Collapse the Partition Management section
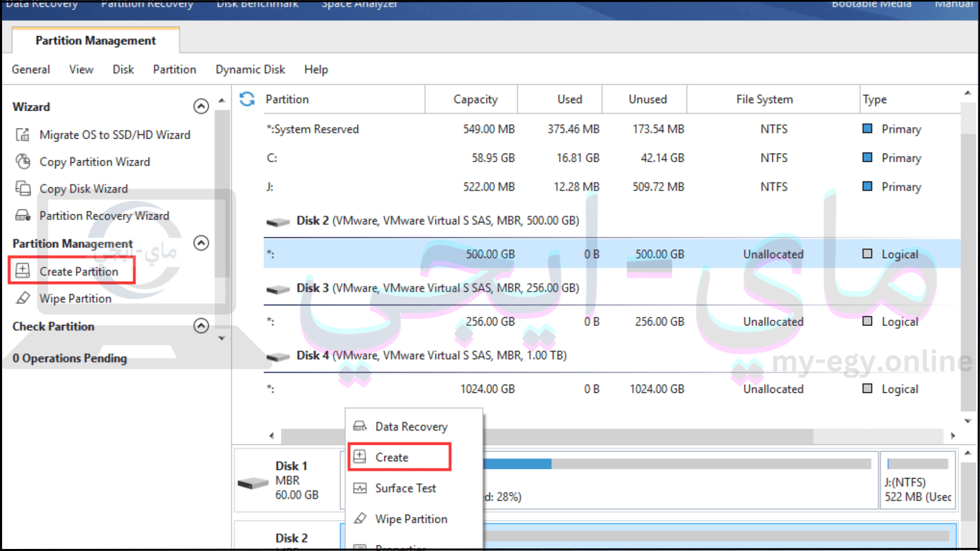This screenshot has height=551, width=980. click(201, 243)
